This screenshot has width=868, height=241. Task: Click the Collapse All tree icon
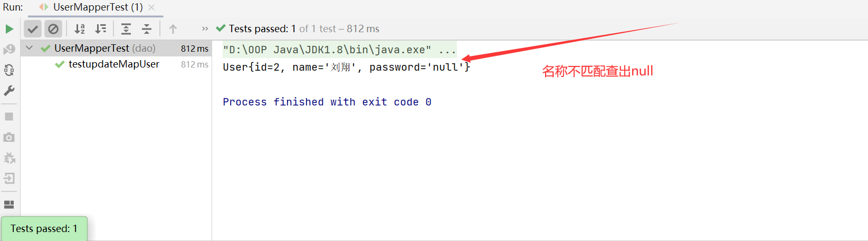click(147, 29)
